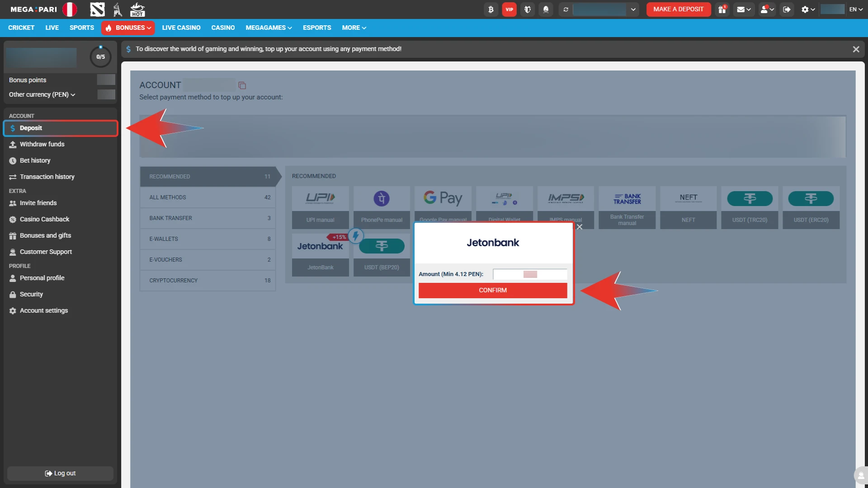Open Account settings

pyautogui.click(x=61, y=311)
